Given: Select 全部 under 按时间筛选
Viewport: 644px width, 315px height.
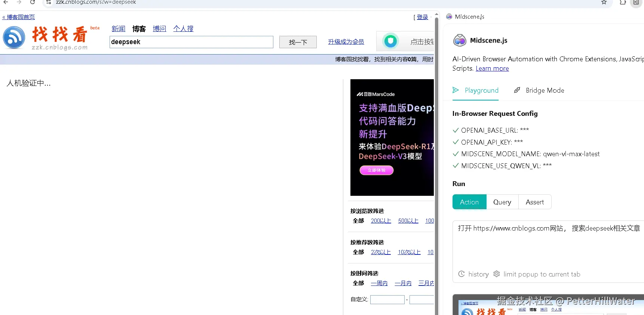Looking at the screenshot, I should coord(358,283).
